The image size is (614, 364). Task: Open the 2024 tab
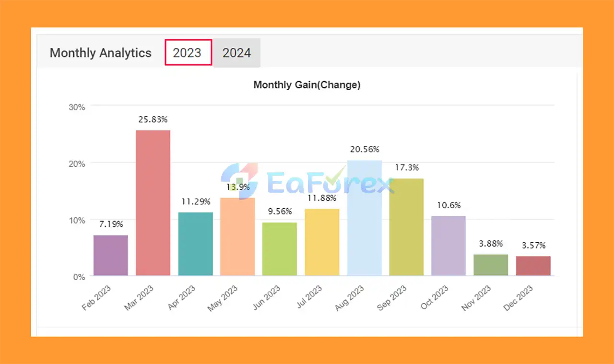tap(236, 53)
